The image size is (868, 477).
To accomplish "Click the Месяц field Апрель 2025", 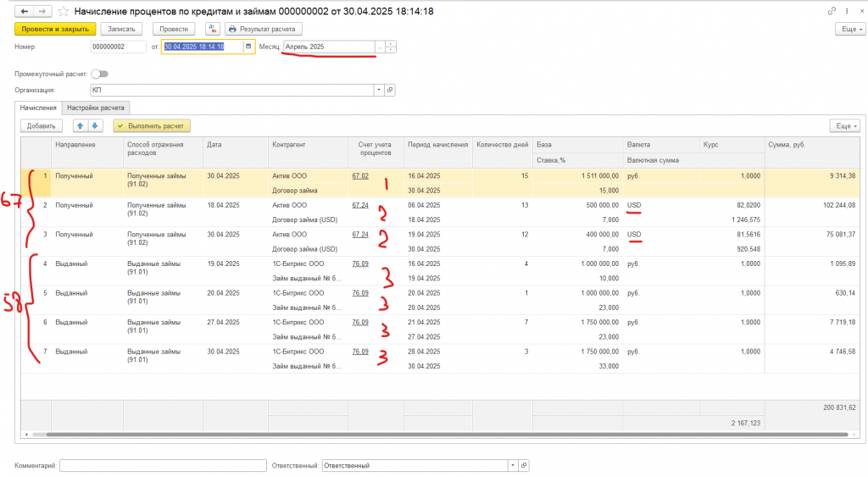I will (x=329, y=47).
